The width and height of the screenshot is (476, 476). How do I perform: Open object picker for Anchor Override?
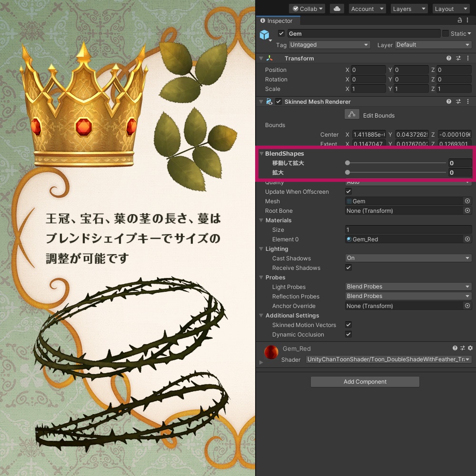pyautogui.click(x=467, y=306)
